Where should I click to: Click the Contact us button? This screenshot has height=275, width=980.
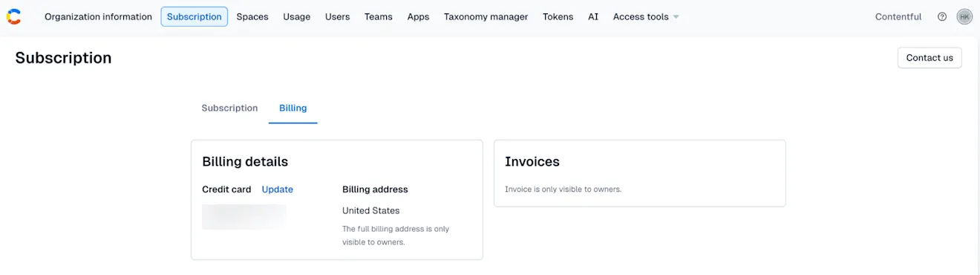pos(930,57)
